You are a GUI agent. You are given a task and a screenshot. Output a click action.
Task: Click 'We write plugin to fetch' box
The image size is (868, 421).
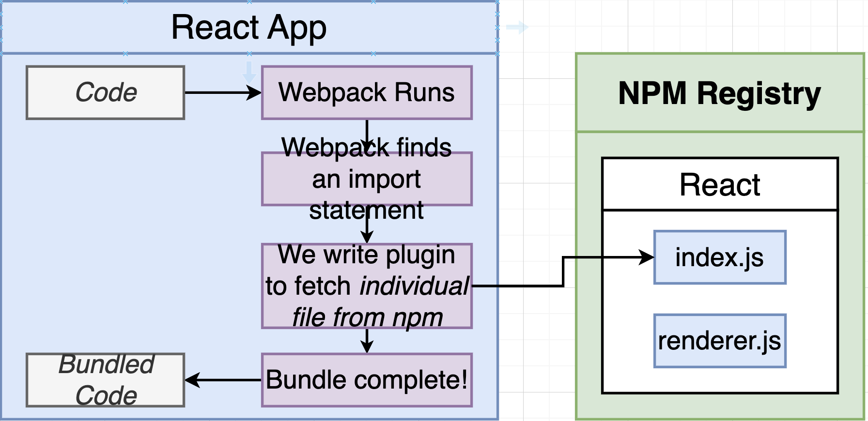point(367,286)
